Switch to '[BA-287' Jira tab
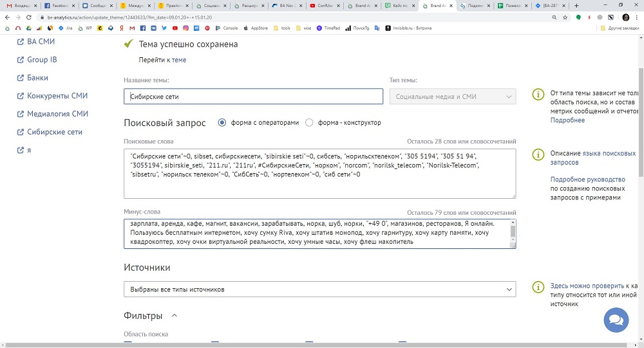Image resolution: width=644 pixels, height=348 pixels. (x=549, y=6)
